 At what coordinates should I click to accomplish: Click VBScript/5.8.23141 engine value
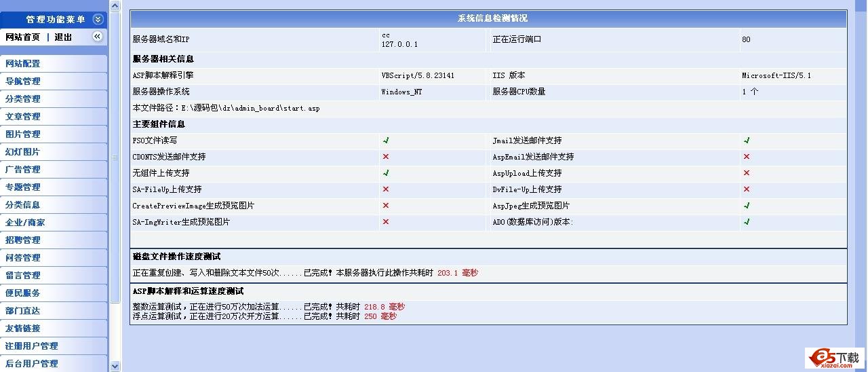(418, 75)
